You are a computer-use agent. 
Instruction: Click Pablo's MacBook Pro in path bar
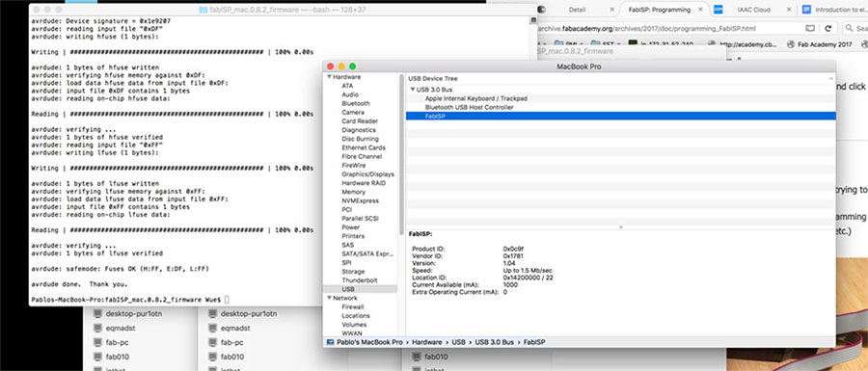pyautogui.click(x=369, y=342)
